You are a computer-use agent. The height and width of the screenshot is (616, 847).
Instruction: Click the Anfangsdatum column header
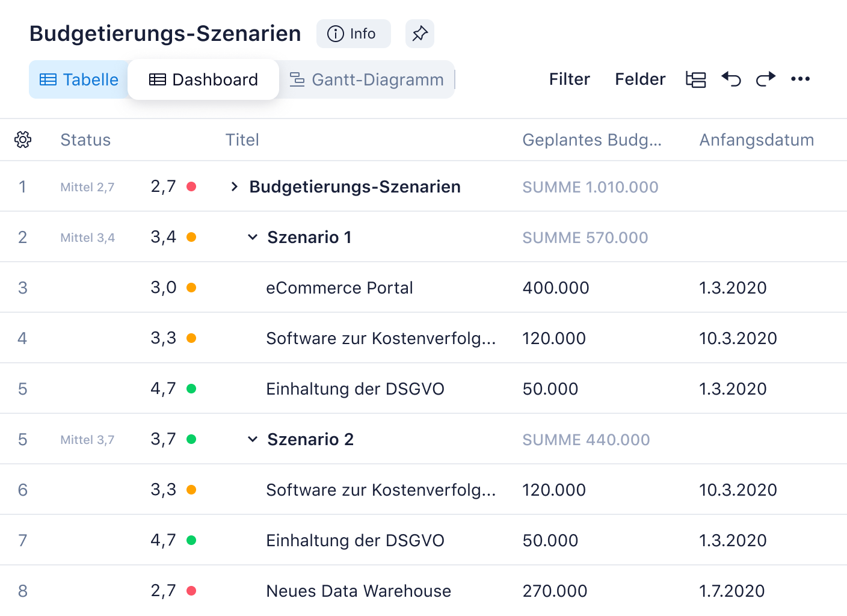pos(757,140)
